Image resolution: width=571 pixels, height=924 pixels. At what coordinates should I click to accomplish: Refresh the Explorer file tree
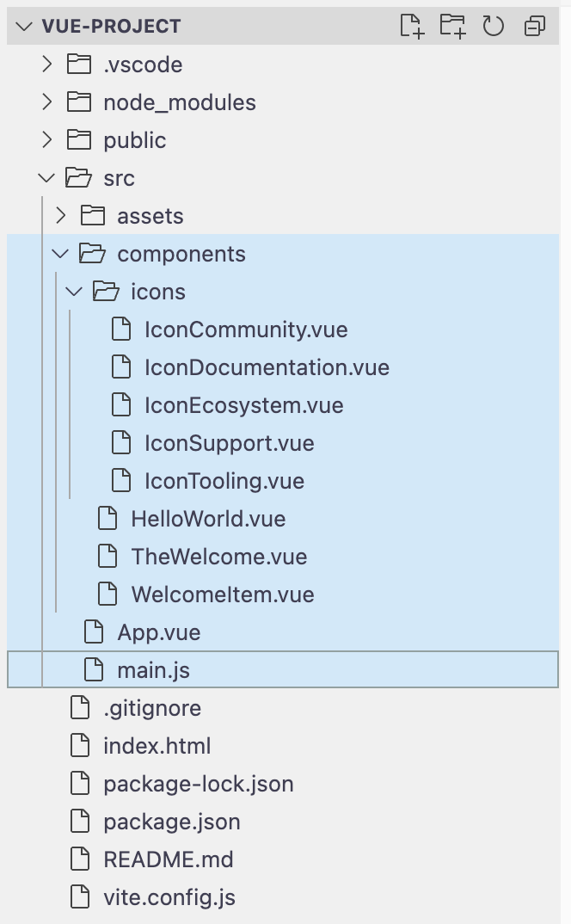[x=494, y=27]
